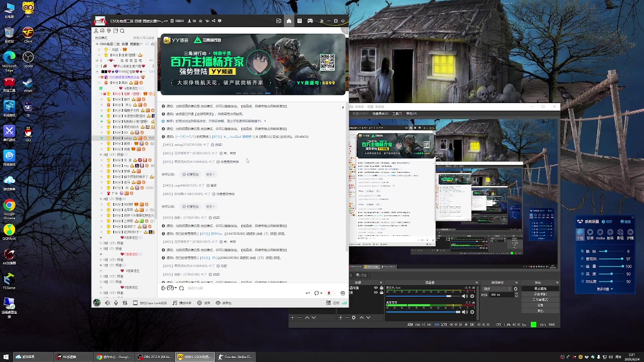Click the 录音 record icon in YY bottom bar
The image size is (644, 362).
(x=203, y=303)
